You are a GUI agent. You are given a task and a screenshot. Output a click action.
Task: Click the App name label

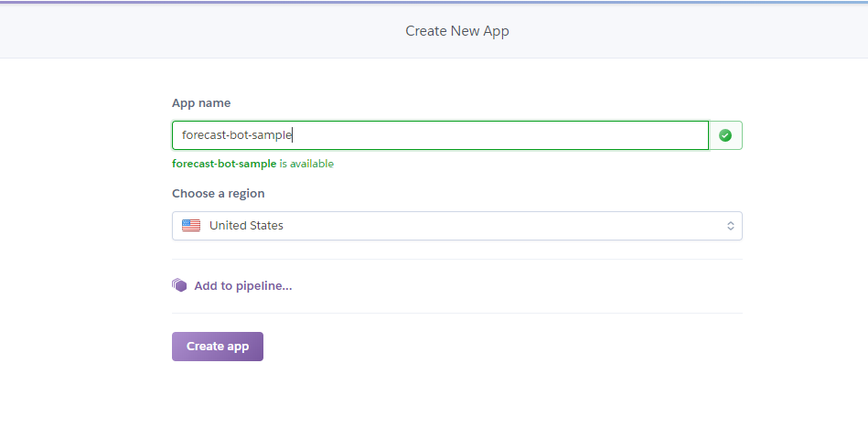pos(201,103)
